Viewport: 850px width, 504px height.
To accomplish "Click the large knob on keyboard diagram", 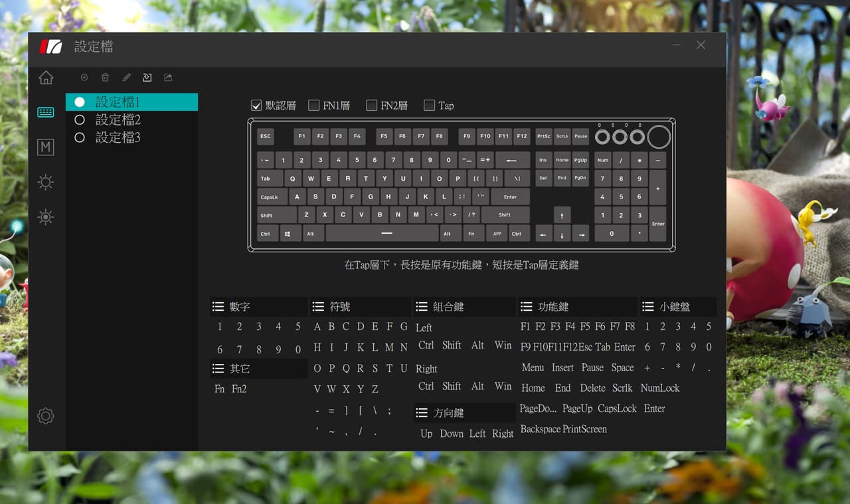I will [659, 137].
